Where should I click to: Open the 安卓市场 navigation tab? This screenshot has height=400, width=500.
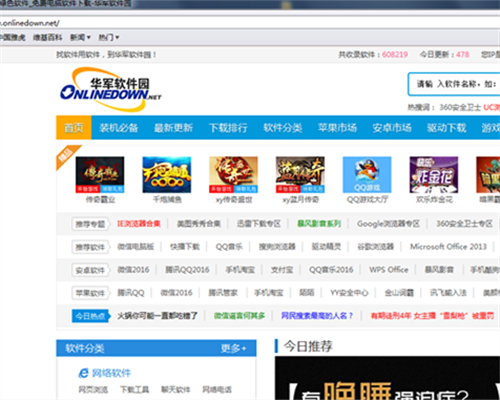(392, 128)
